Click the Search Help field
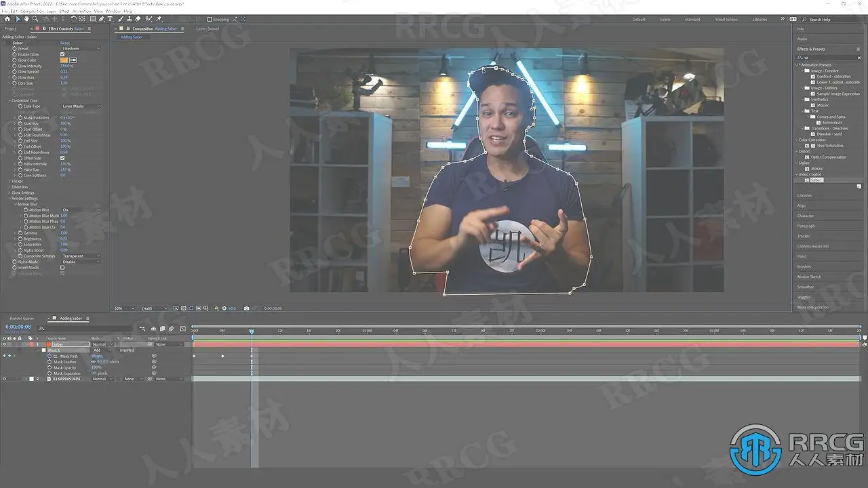Image resolution: width=868 pixels, height=488 pixels. point(831,20)
